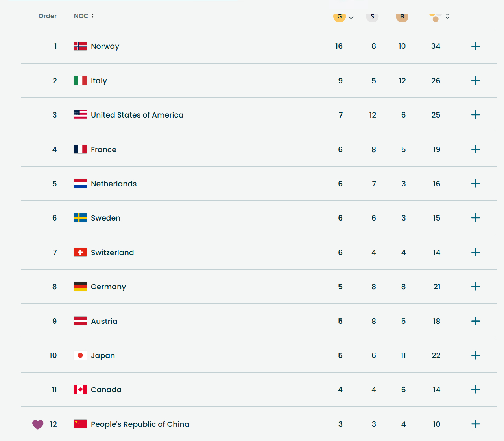Expand Norway medal details
504x441 pixels.
click(x=475, y=46)
